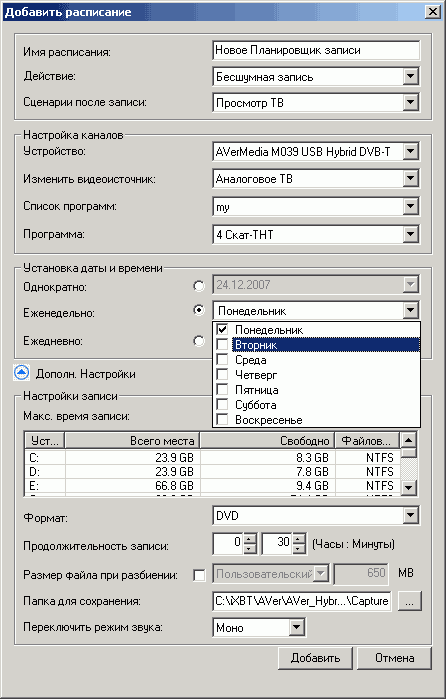Enable file split size checkbox
Image resolution: width=446 pixels, height=699 pixels.
click(199, 575)
